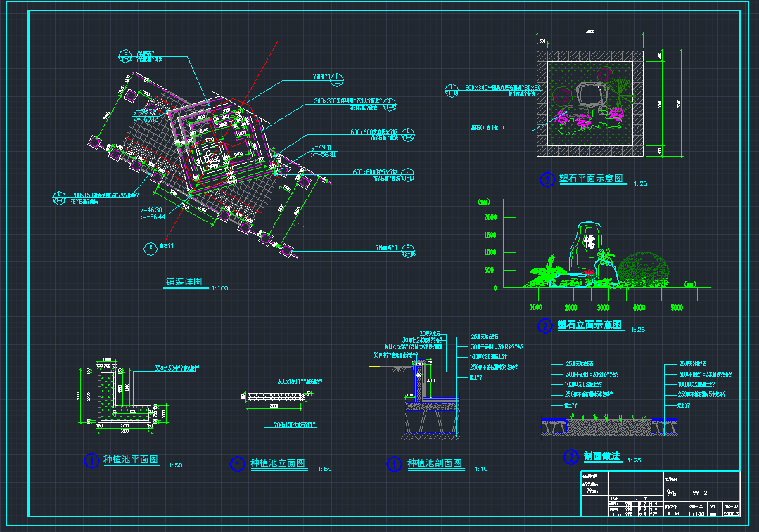This screenshot has height=532, width=759.
Task: Click blue circle marker beside 剖面做法
Action: [571, 458]
